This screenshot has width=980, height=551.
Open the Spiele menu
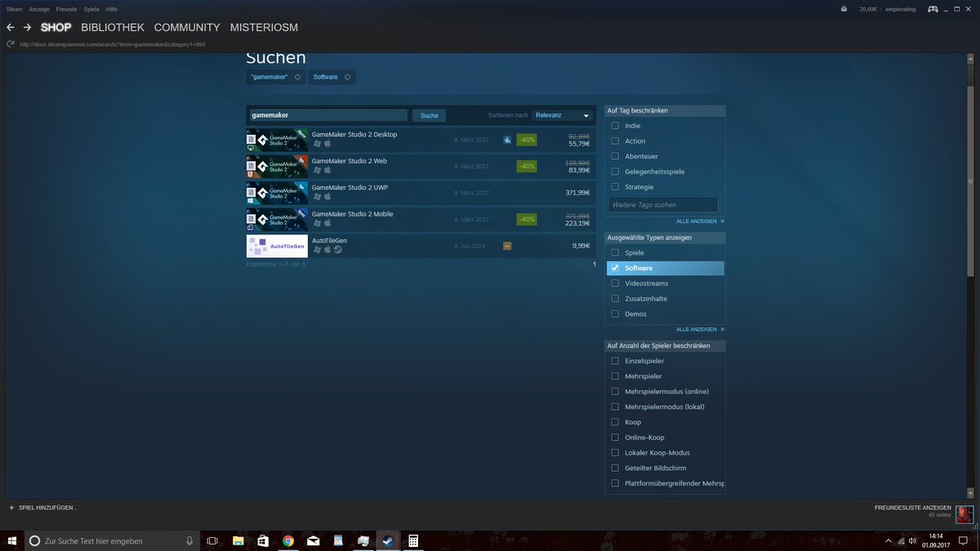(91, 9)
